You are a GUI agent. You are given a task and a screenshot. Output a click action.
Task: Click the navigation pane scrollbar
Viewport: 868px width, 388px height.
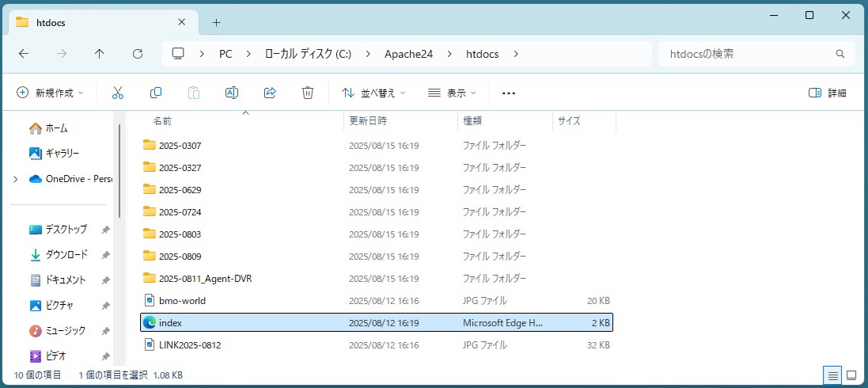click(119, 172)
